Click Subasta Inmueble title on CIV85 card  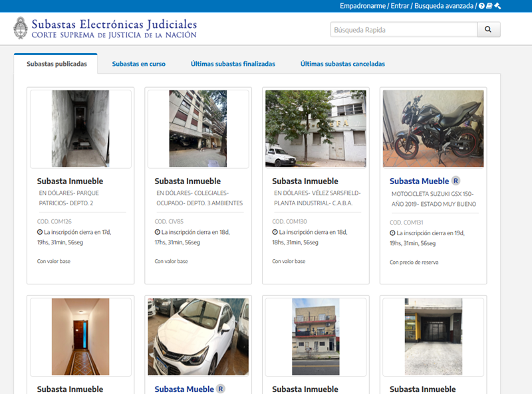coord(188,181)
